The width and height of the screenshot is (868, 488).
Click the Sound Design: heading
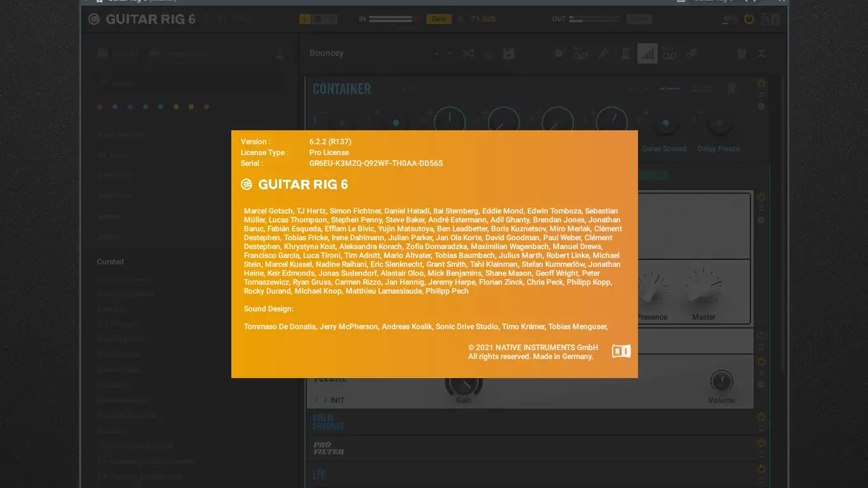click(269, 309)
